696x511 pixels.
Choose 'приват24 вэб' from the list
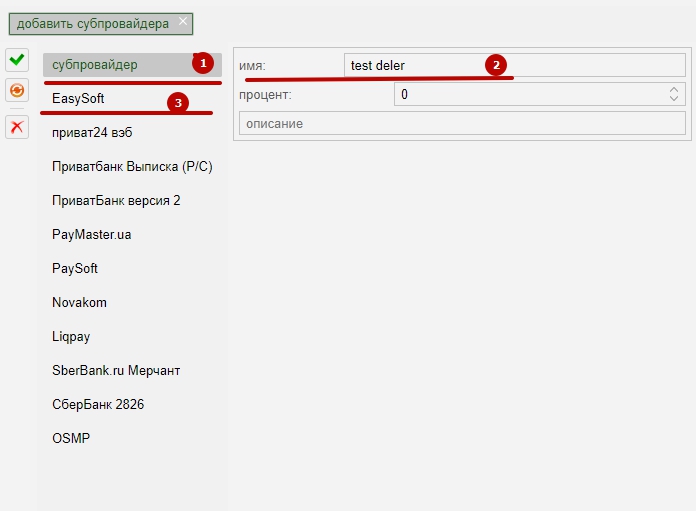[x=92, y=133]
